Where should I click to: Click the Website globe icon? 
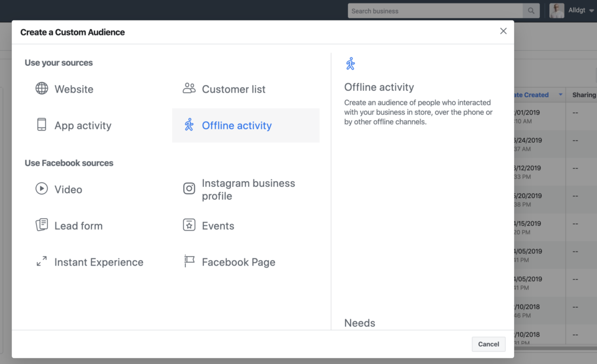coord(42,89)
